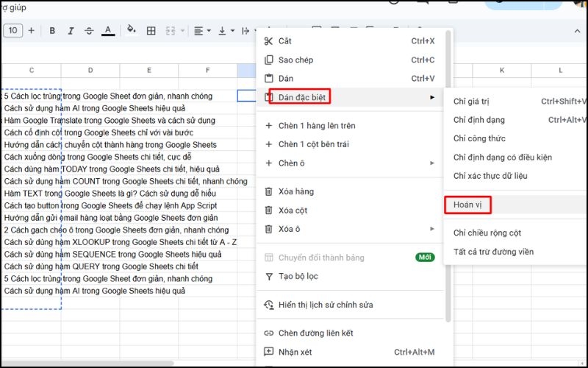Click the trash icon for Xóa cột
Viewport: 588px width, 368px height.
tap(268, 210)
